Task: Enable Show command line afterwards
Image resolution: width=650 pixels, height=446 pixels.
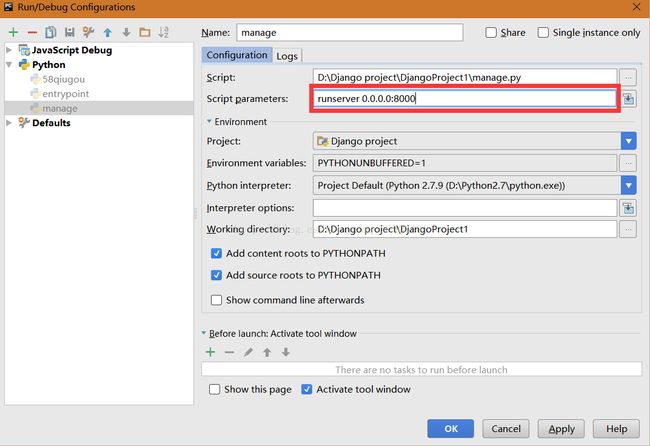Action: pyautogui.click(x=216, y=300)
